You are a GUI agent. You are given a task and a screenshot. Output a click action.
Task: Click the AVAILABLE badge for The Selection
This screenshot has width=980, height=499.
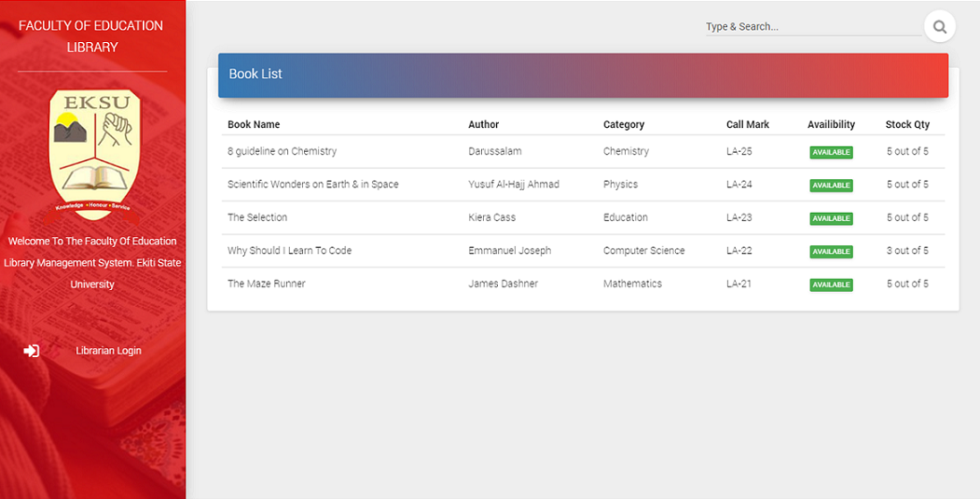[831, 219]
